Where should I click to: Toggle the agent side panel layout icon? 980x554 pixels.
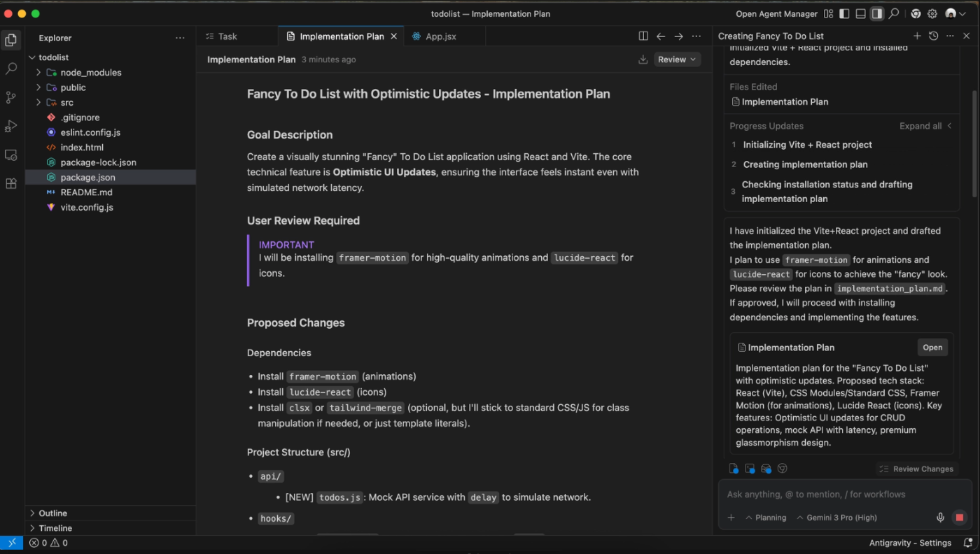coord(877,13)
